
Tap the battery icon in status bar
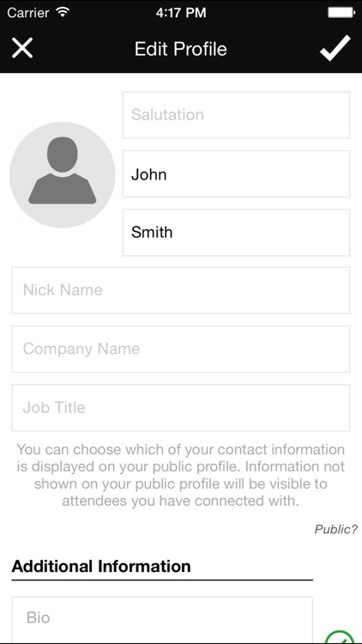pyautogui.click(x=341, y=12)
